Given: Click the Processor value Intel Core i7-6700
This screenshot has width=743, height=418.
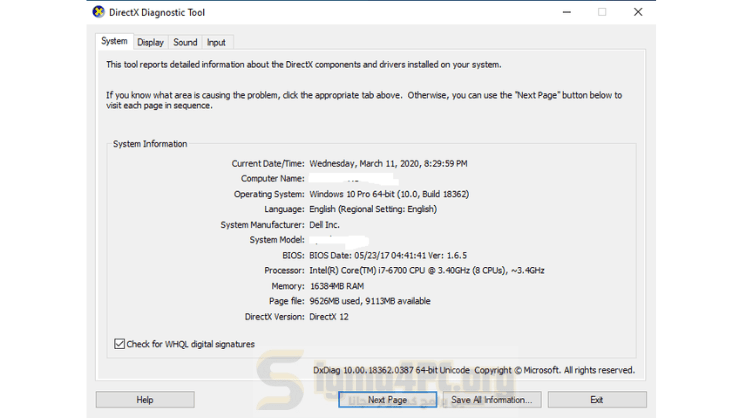Looking at the screenshot, I should coord(426,271).
